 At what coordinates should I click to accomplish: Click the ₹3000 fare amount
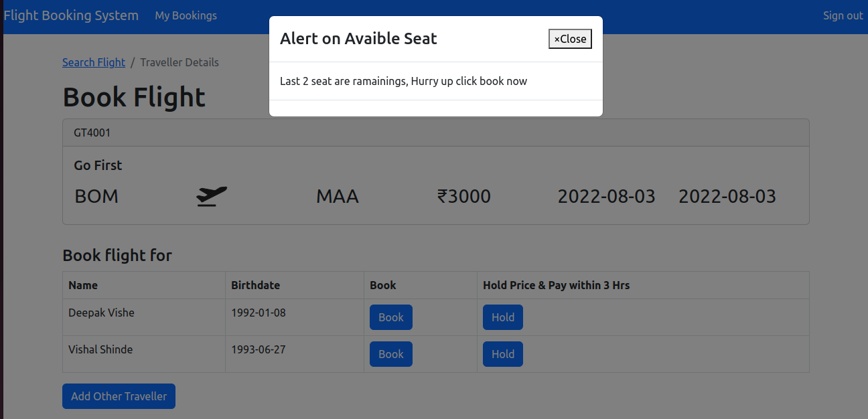point(465,196)
